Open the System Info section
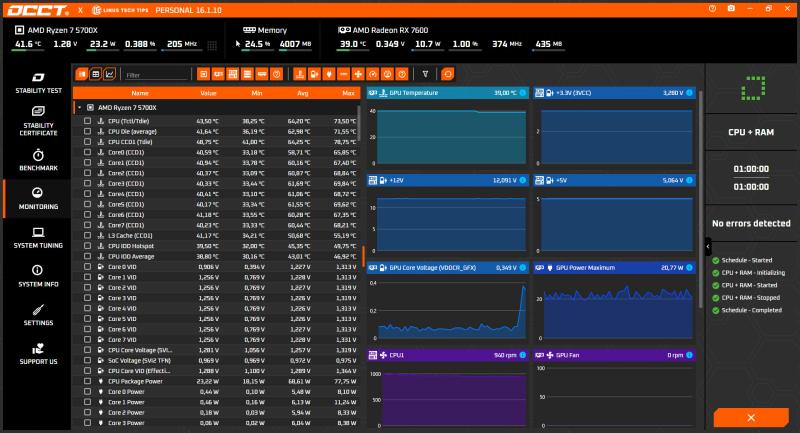Viewport: 800px width, 433px height. tap(38, 276)
